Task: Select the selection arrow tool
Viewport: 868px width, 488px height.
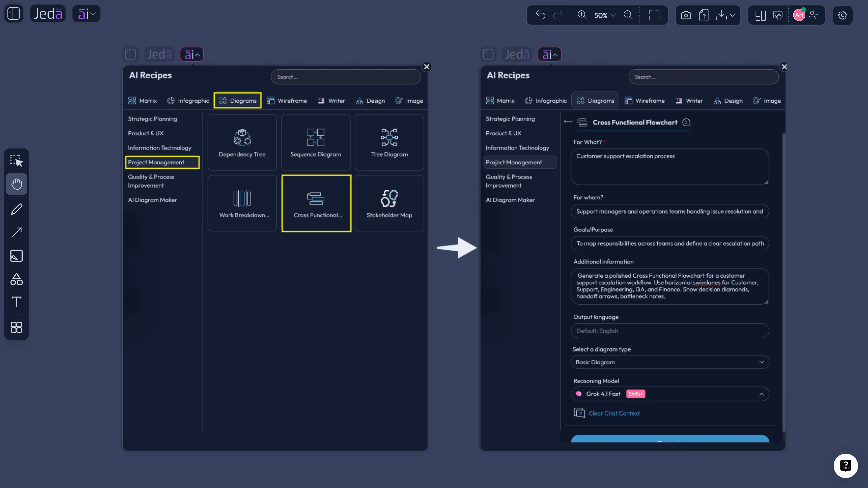Action: (x=17, y=161)
